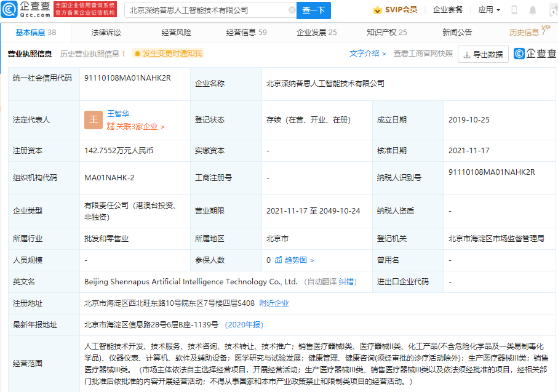Screen dimensions: 558x392
Task: Open the 应用 dropdown menu
Action: [x=488, y=10]
